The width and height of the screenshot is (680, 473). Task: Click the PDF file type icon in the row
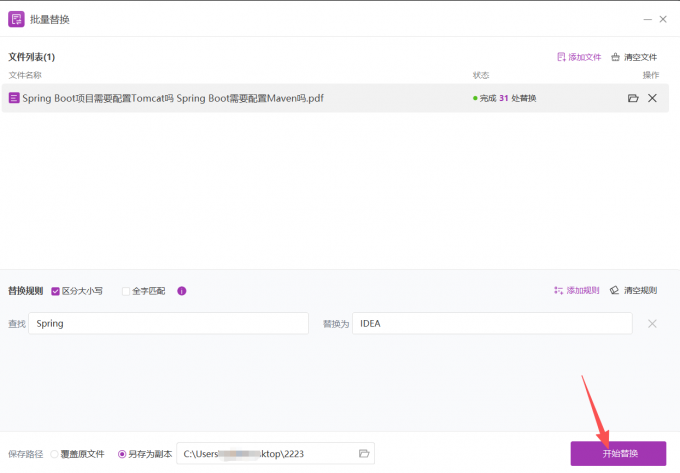click(14, 98)
